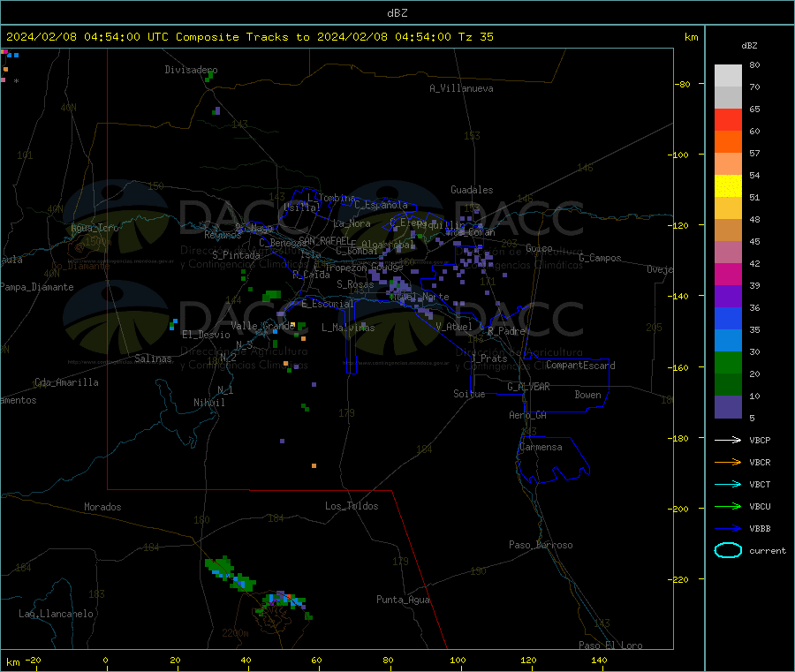
Task: Click the C_Española map label
Action: click(x=381, y=205)
